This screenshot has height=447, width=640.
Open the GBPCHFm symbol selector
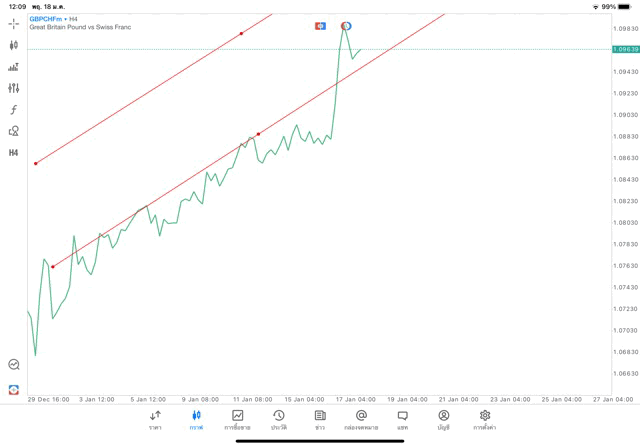[46, 18]
